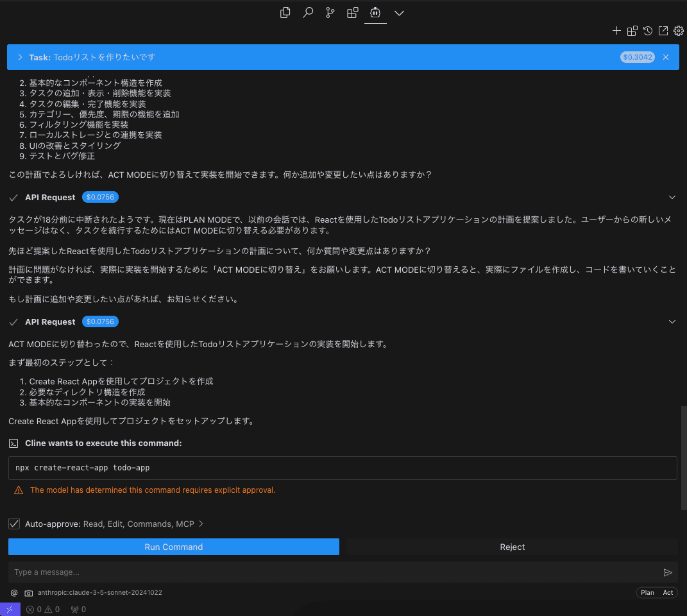Open the Cline extension icon in activity bar
The width and height of the screenshot is (687, 616).
(x=375, y=12)
